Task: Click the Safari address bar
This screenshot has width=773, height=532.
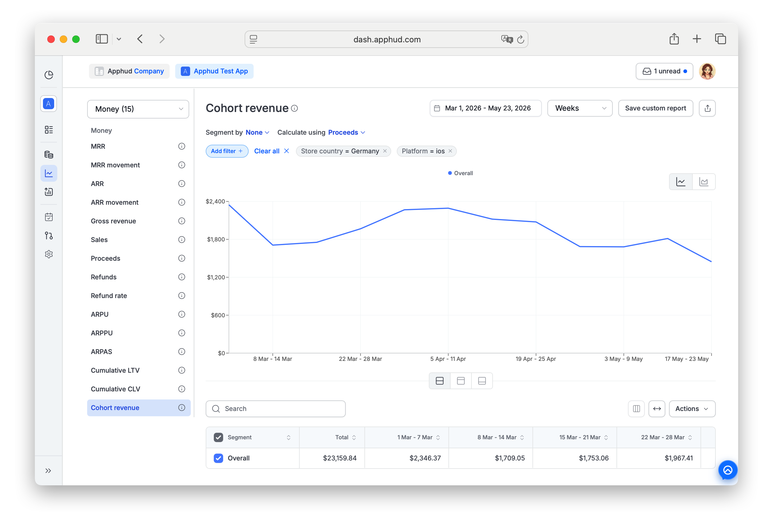Action: 387,39
